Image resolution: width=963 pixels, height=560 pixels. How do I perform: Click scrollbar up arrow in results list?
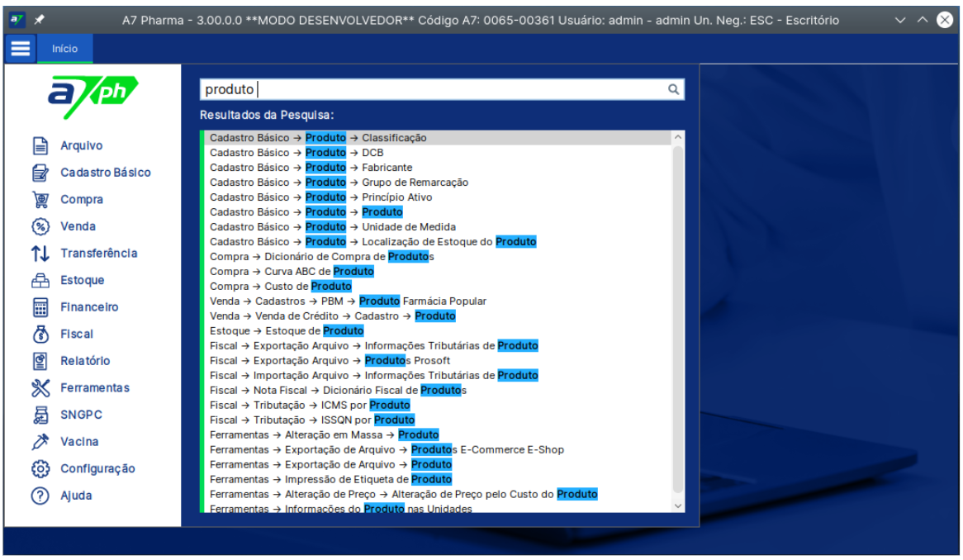678,138
